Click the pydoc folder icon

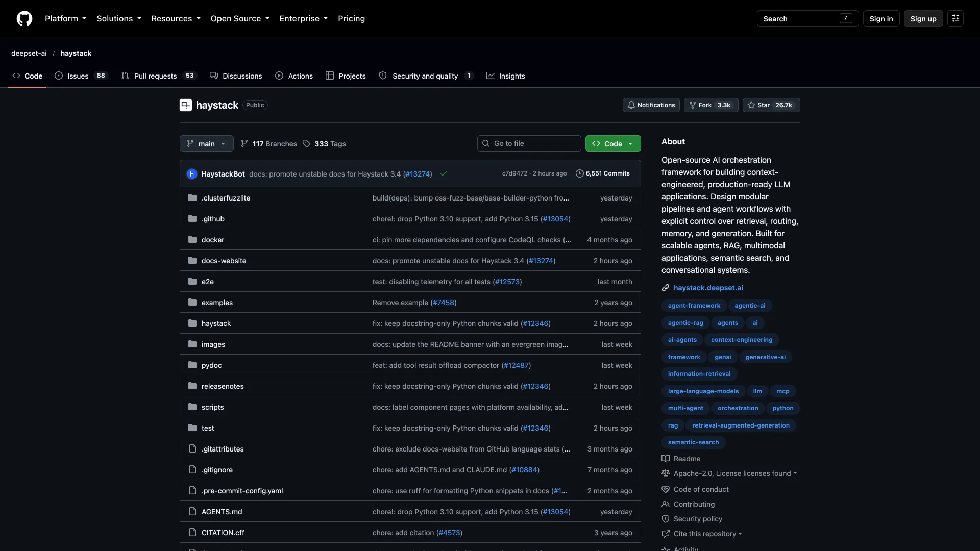[192, 365]
